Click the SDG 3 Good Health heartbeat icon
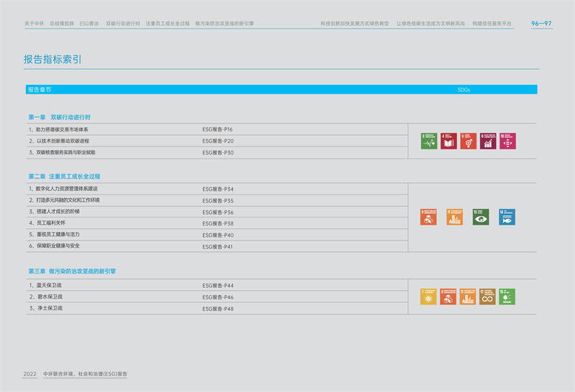The width and height of the screenshot is (575, 392). (x=429, y=141)
